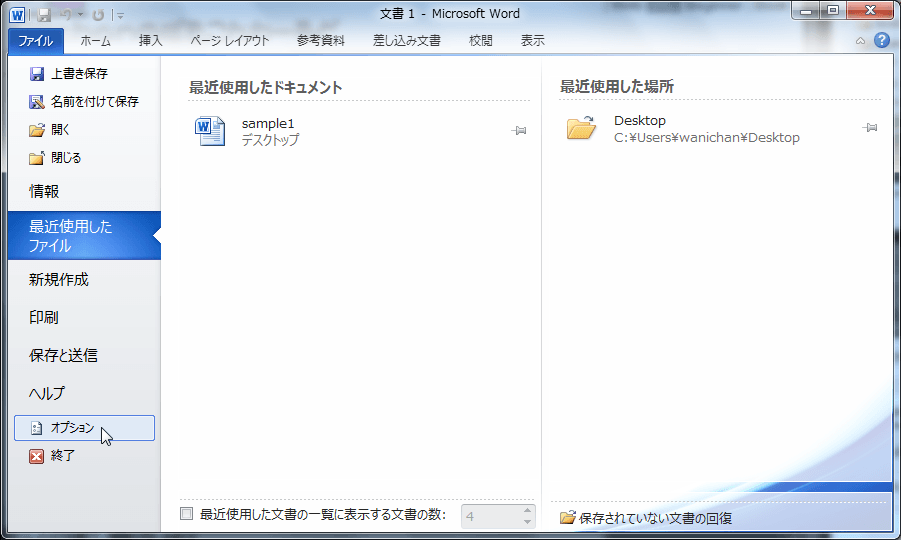The height and width of the screenshot is (540, 901).
Task: Select 最近使用したファイル section
Action: click(x=84, y=236)
